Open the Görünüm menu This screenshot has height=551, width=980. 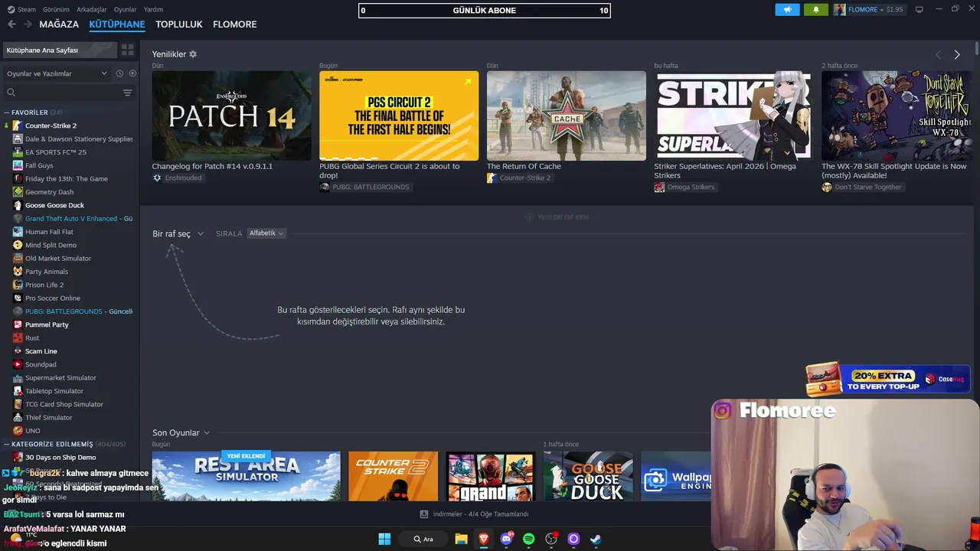point(56,9)
